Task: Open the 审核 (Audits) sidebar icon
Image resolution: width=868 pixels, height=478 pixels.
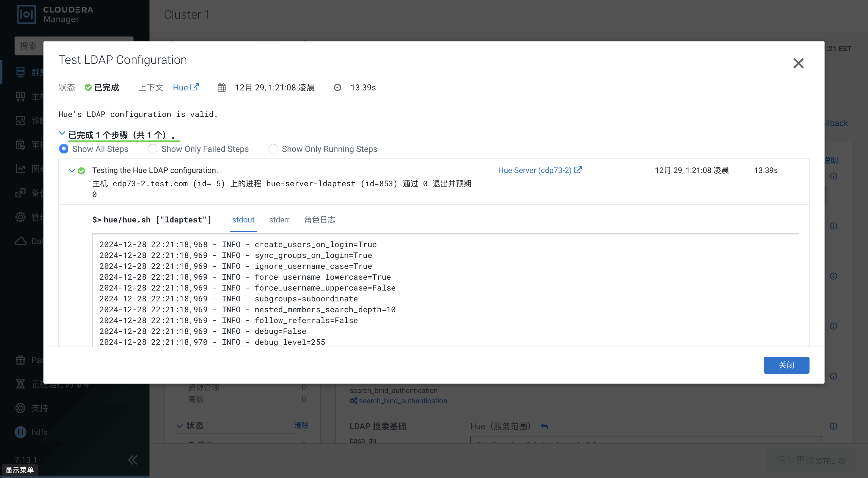Action: coord(20,144)
